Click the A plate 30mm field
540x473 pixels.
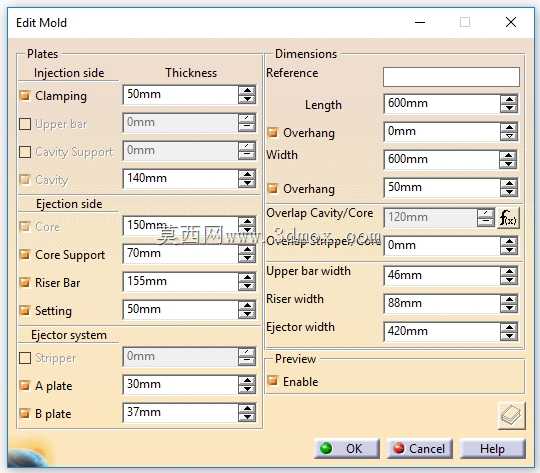(x=180, y=385)
